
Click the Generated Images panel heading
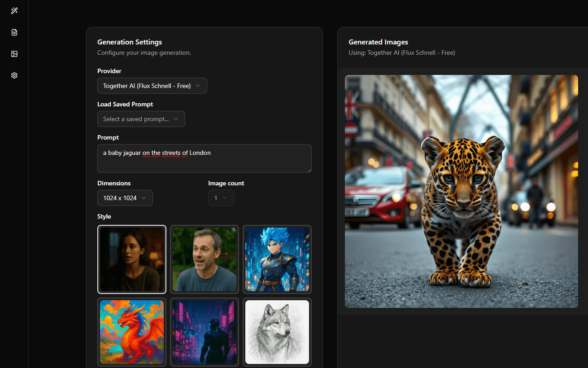[378, 42]
